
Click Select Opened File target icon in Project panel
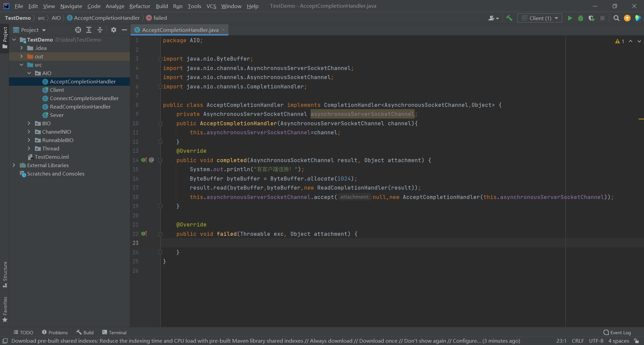point(78,30)
